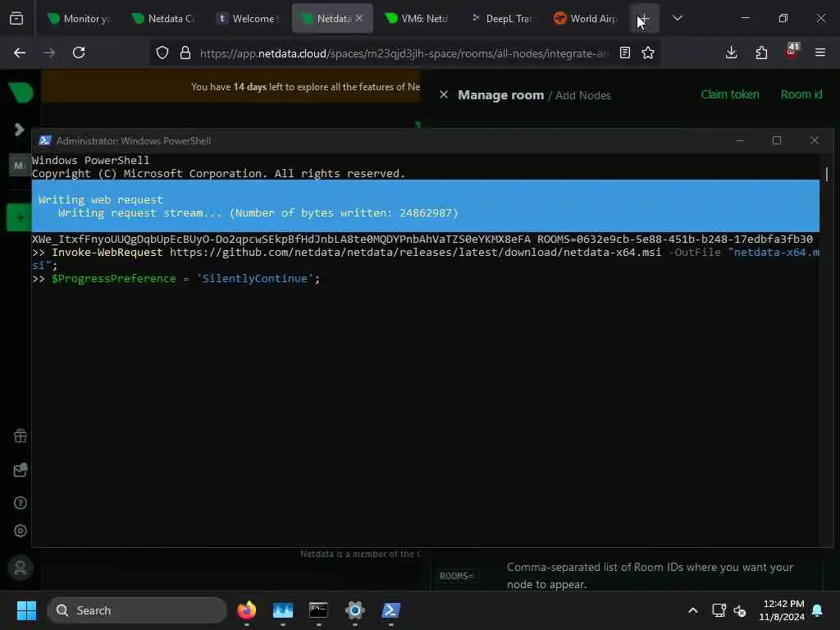
Task: Expand Netdata sidebar with arrow icon
Action: point(20,129)
